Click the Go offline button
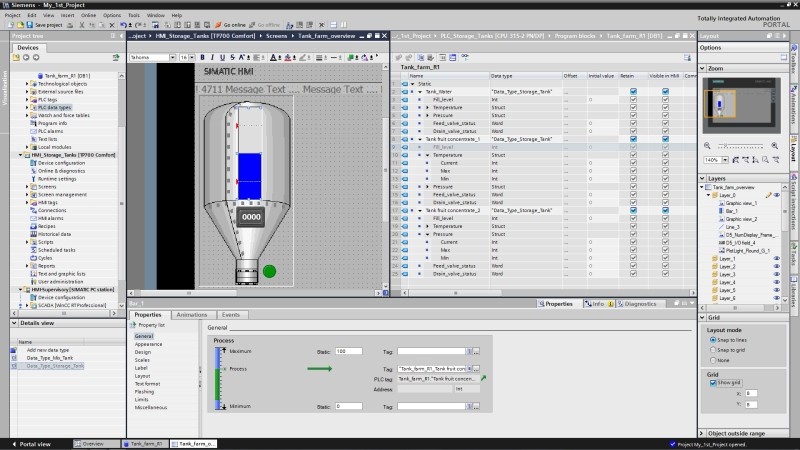 click(264, 24)
